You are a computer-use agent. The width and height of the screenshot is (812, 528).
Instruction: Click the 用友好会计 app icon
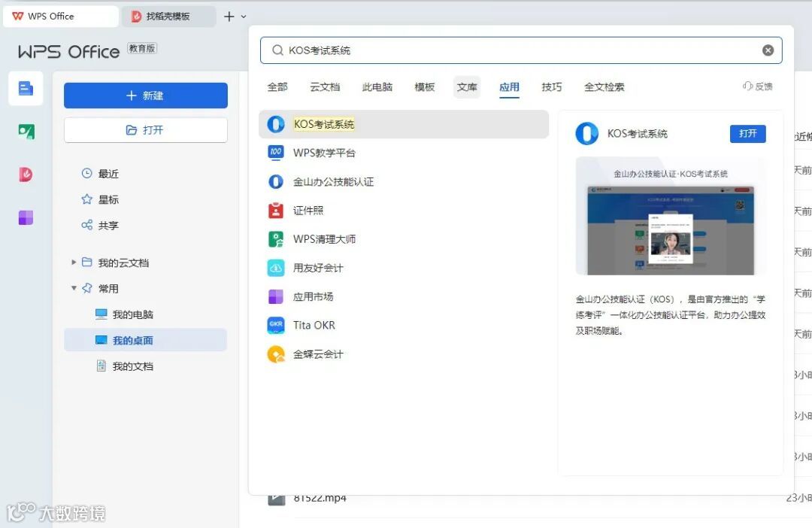coord(275,268)
